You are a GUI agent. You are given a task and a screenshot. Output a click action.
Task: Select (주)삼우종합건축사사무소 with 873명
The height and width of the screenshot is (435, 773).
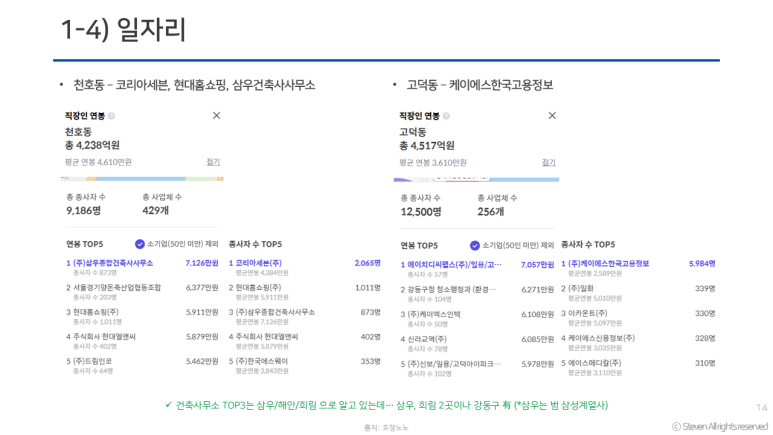(x=304, y=317)
